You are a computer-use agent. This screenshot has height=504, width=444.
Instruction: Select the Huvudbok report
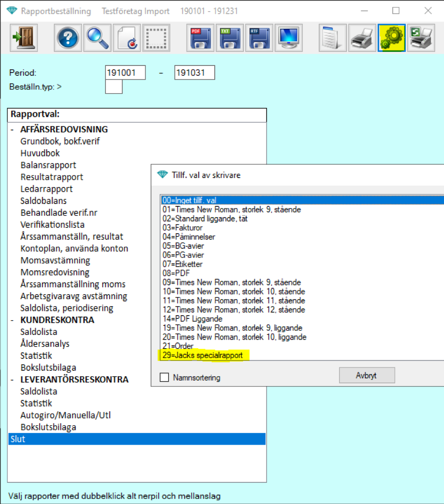40,154
